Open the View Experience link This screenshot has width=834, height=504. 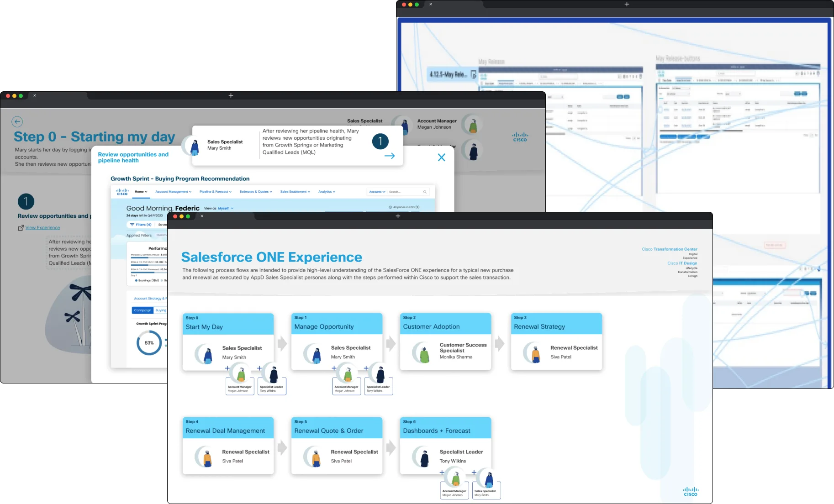(x=42, y=228)
